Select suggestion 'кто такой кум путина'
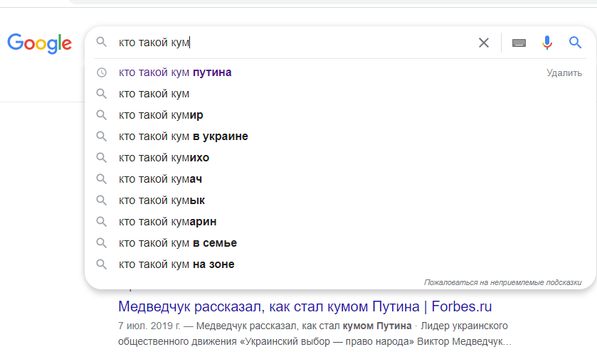This screenshot has height=364, width=597. [175, 73]
